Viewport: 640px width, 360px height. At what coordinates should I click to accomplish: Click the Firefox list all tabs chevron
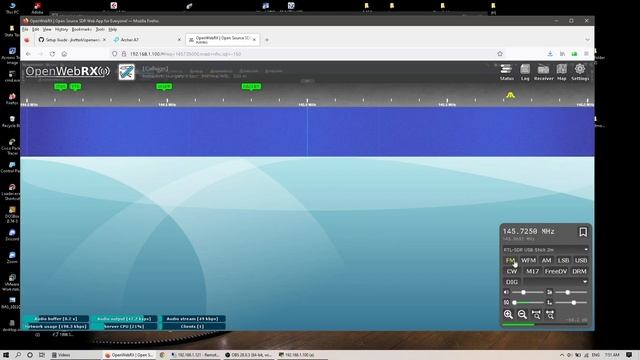tap(587, 40)
